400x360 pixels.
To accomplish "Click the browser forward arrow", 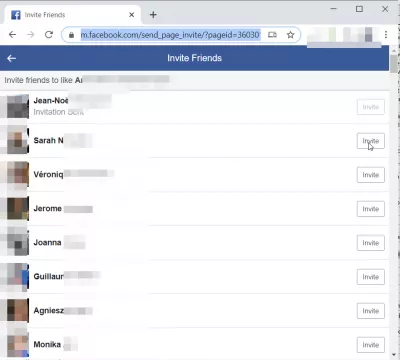I will 31,35.
